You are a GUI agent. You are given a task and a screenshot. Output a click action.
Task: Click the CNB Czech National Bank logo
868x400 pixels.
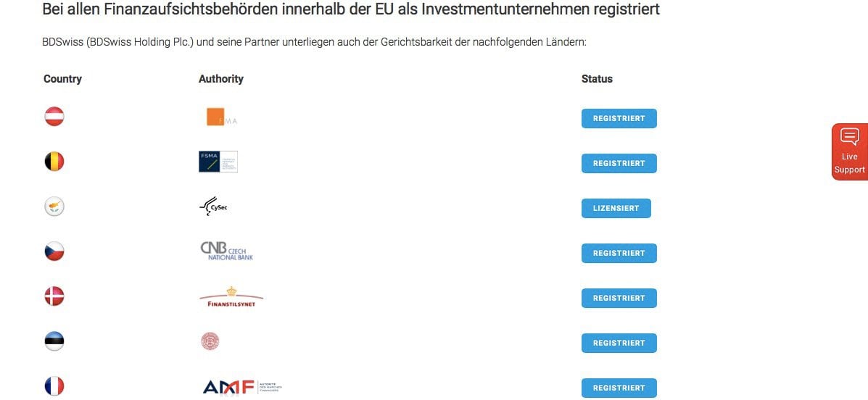pos(226,251)
